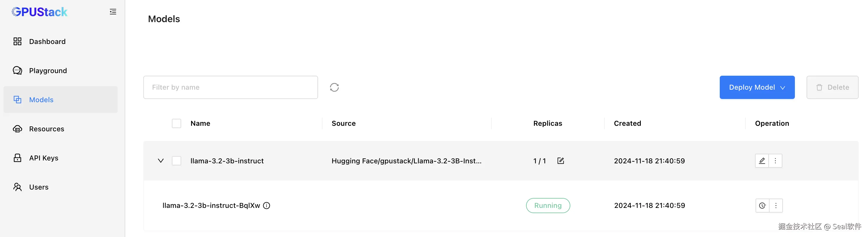Click the Filter by name field
Image resolution: width=868 pixels, height=237 pixels.
click(230, 87)
